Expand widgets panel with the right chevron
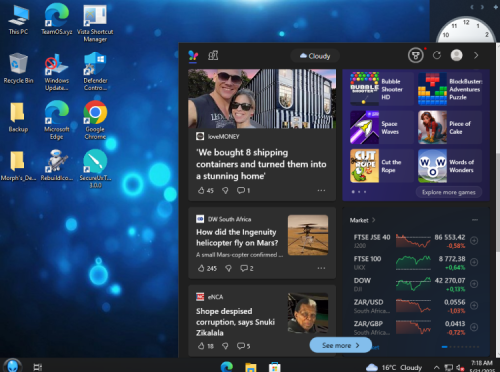Viewport: 500px width, 372px height. [x=476, y=55]
